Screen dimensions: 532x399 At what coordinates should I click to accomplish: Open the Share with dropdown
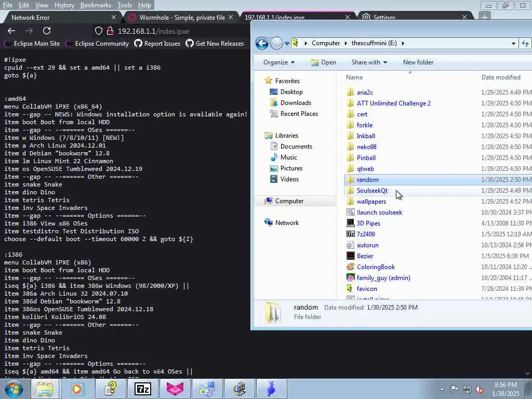(x=369, y=62)
